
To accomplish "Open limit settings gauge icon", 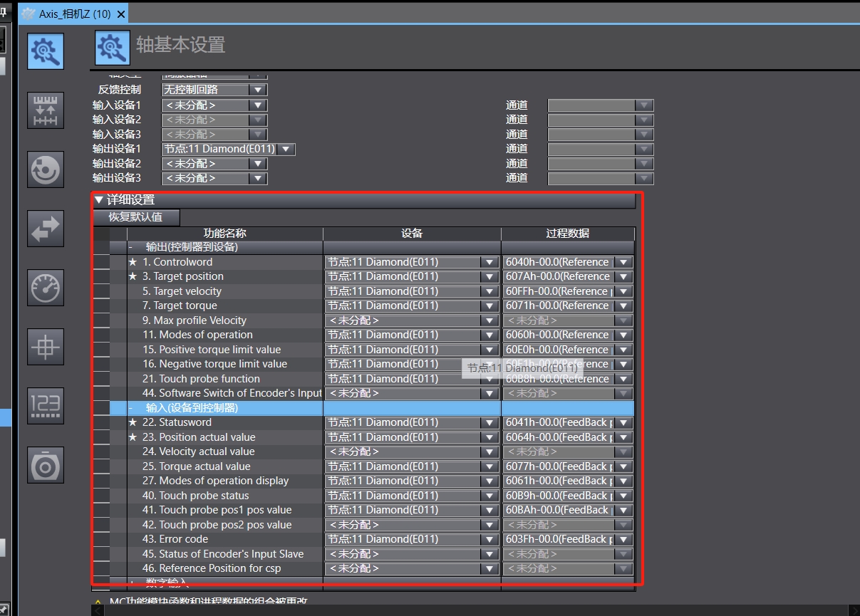I will [x=46, y=288].
